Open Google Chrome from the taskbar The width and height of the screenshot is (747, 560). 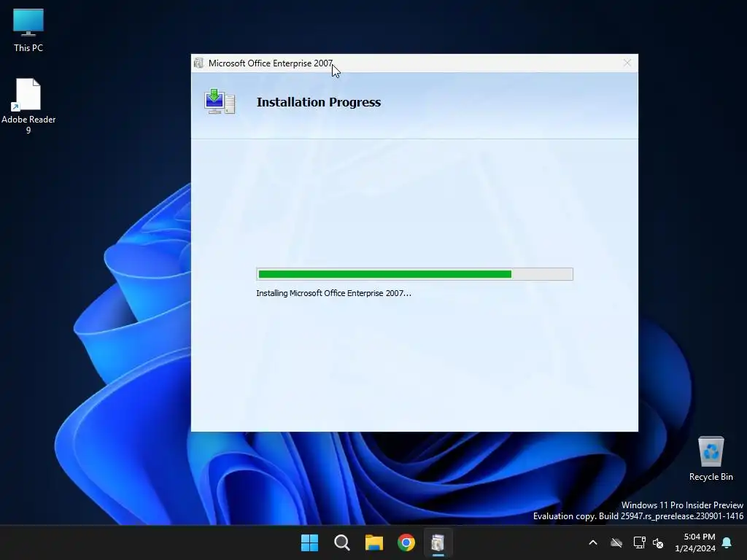(x=406, y=542)
